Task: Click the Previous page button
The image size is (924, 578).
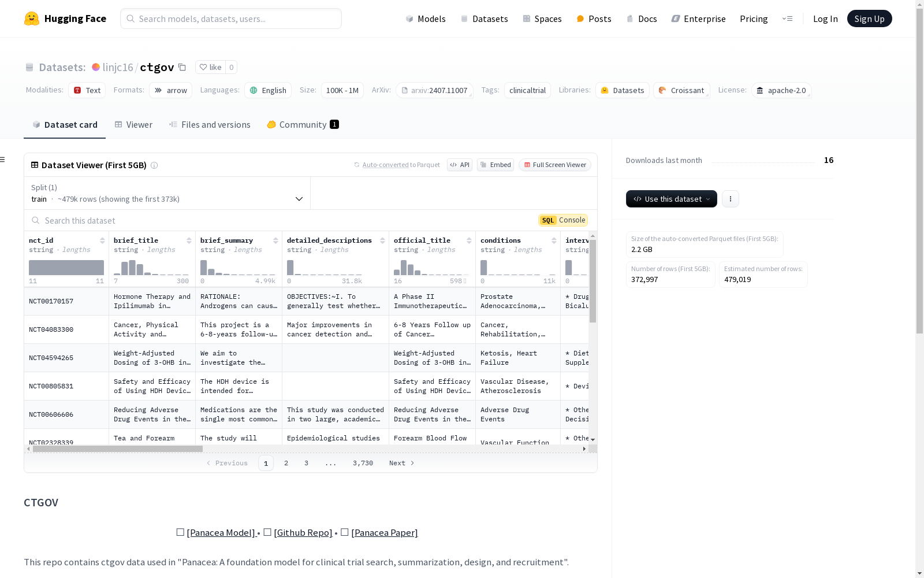Action: (227, 463)
